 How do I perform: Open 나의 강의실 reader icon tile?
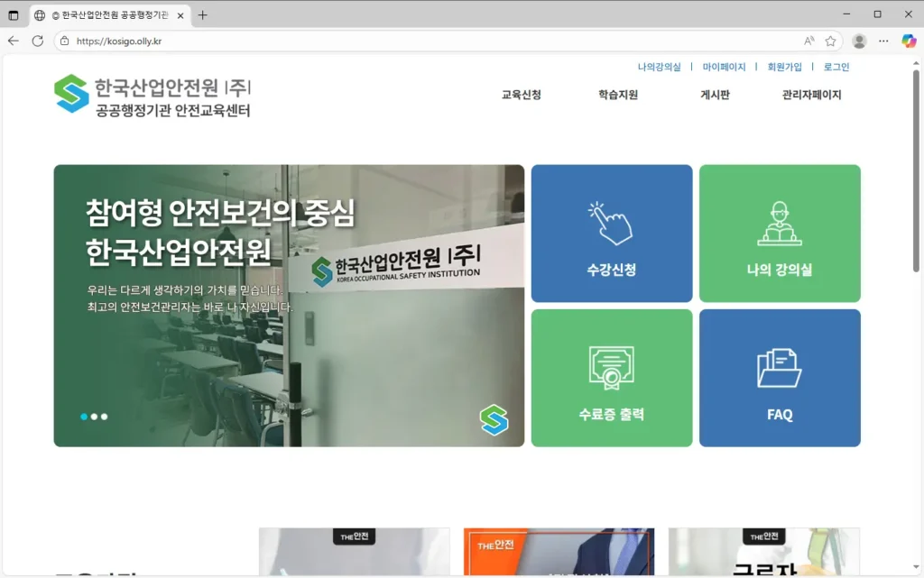click(x=779, y=234)
